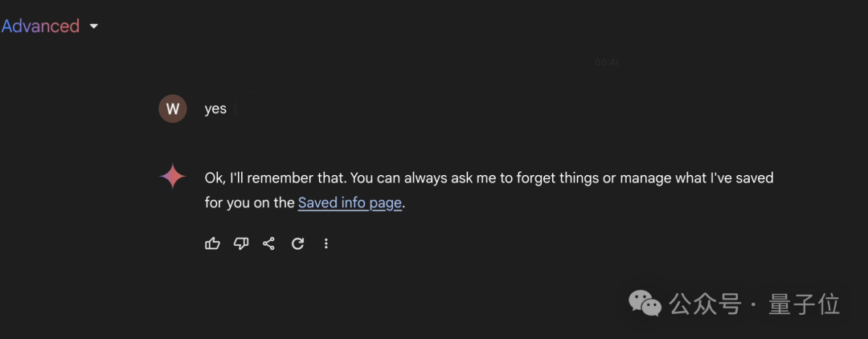Click the user message "yes"
Viewport: 868px width, 339px height.
coord(215,108)
